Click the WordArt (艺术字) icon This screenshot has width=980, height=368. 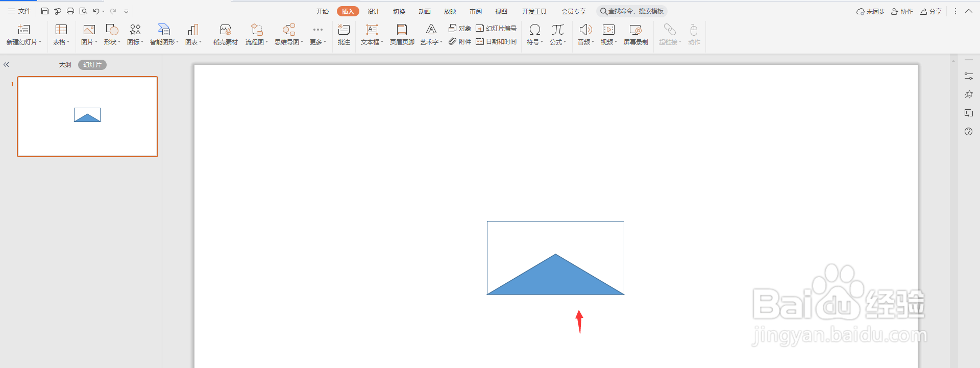click(x=431, y=30)
